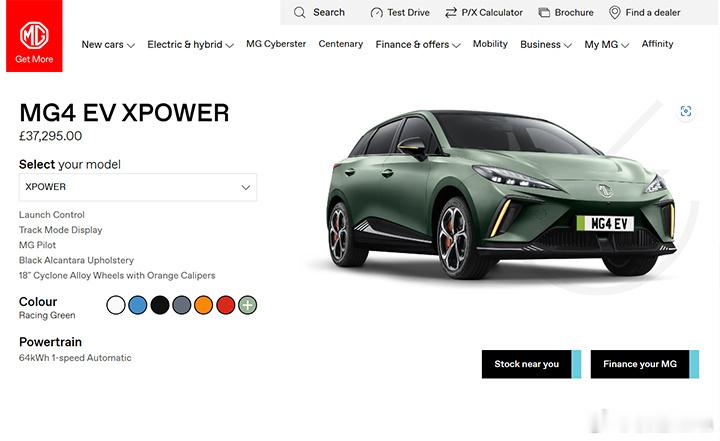Open the XPOWER model dropdown
720x441 pixels.
point(138,187)
